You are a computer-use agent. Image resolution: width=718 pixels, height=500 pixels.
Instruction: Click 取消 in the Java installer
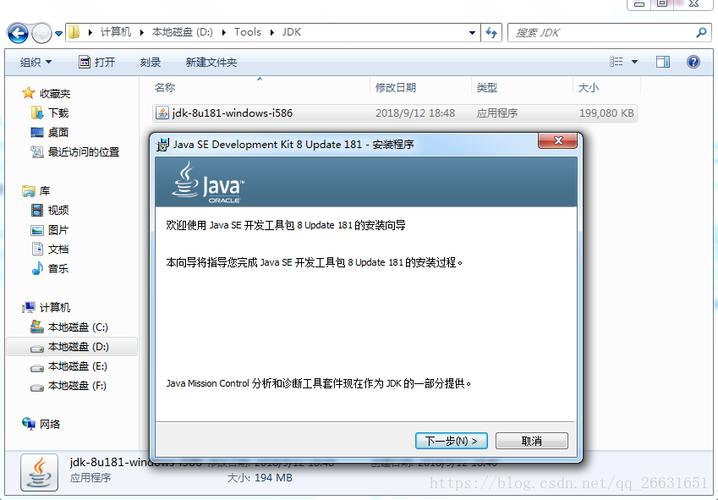532,441
